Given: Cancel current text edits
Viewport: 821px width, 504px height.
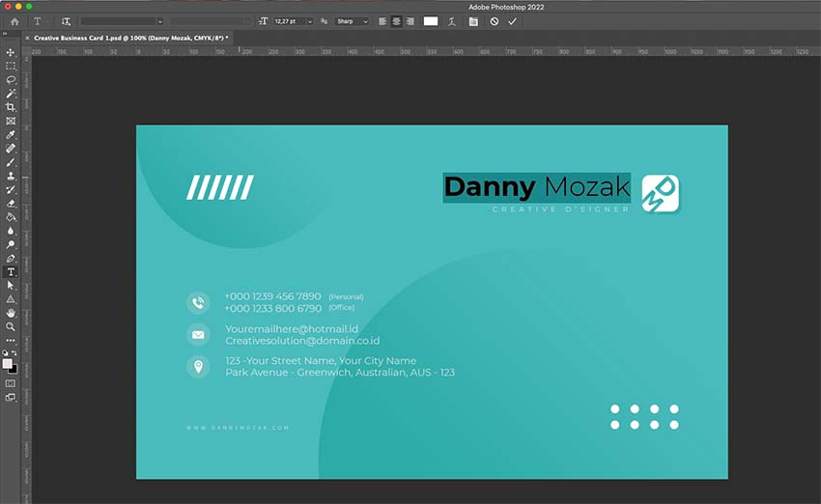Looking at the screenshot, I should pyautogui.click(x=495, y=21).
